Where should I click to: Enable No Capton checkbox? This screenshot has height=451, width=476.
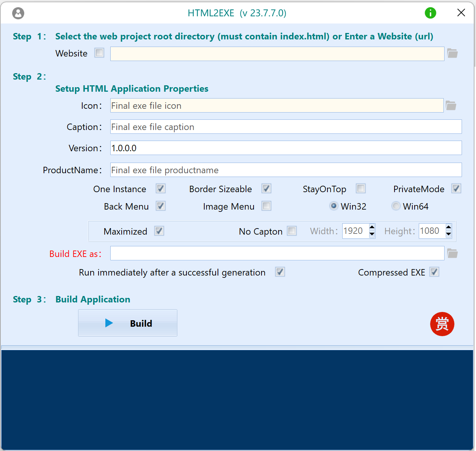point(292,231)
